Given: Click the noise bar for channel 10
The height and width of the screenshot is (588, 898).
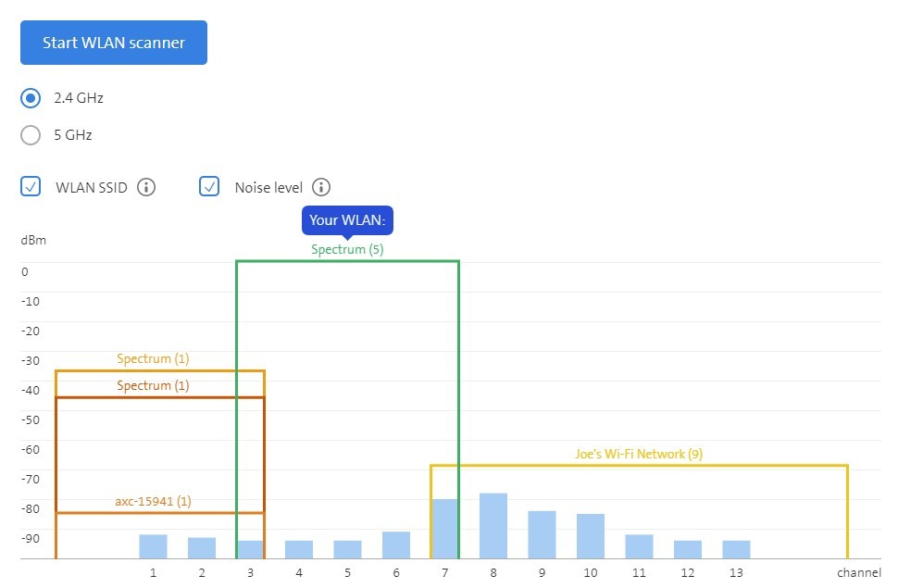Looking at the screenshot, I should [x=591, y=536].
